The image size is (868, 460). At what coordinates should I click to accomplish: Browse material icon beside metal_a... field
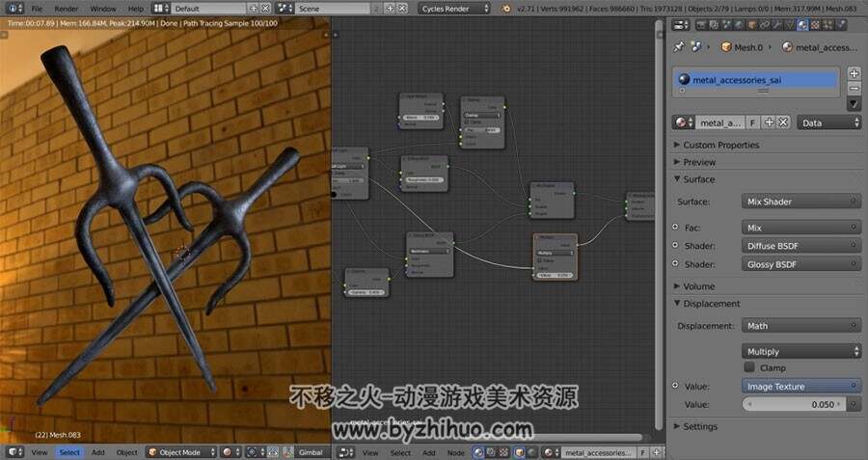(684, 122)
